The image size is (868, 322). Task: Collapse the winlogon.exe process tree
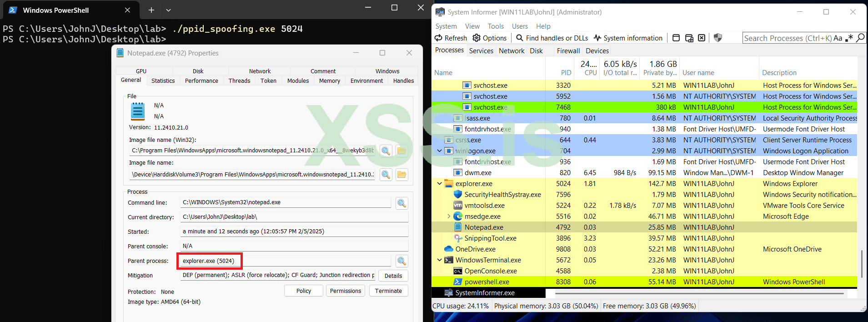[439, 151]
